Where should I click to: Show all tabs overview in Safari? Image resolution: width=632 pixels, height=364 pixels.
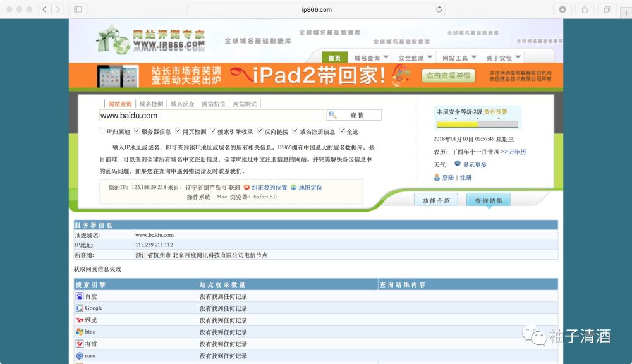point(607,9)
